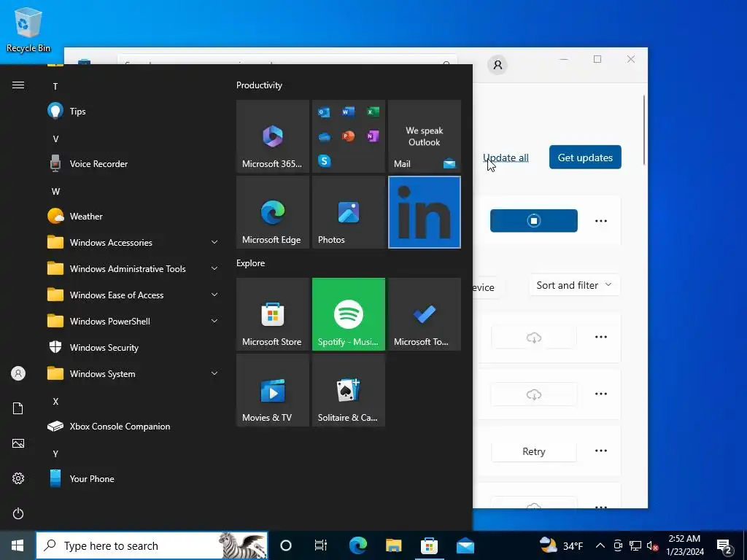The height and width of the screenshot is (560, 747).
Task: Open the Recycle Bin on desktop
Action: pos(28,29)
